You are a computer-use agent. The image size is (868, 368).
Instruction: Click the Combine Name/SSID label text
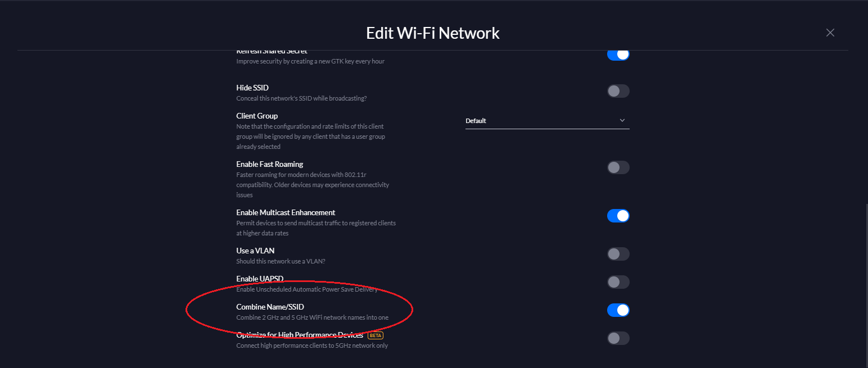270,307
